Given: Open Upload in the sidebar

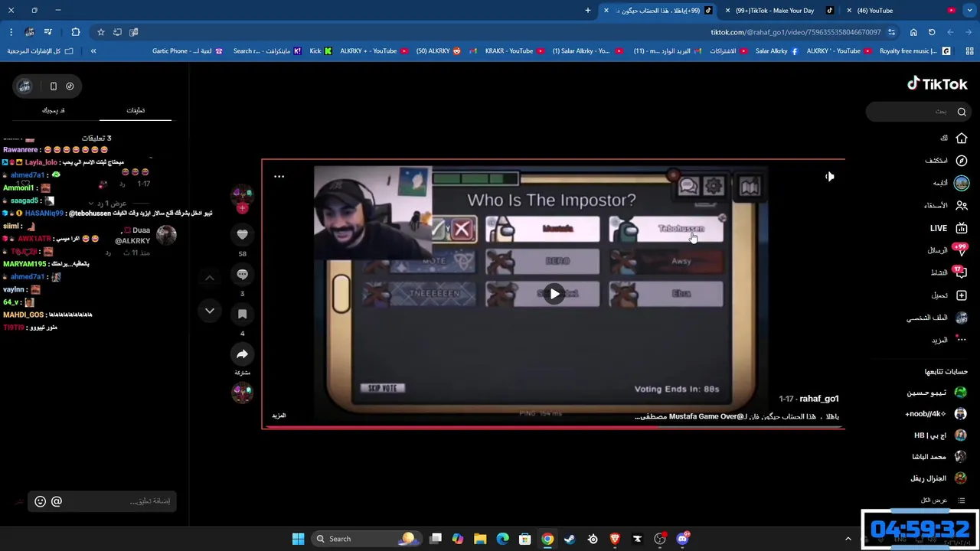Looking at the screenshot, I should 949,295.
